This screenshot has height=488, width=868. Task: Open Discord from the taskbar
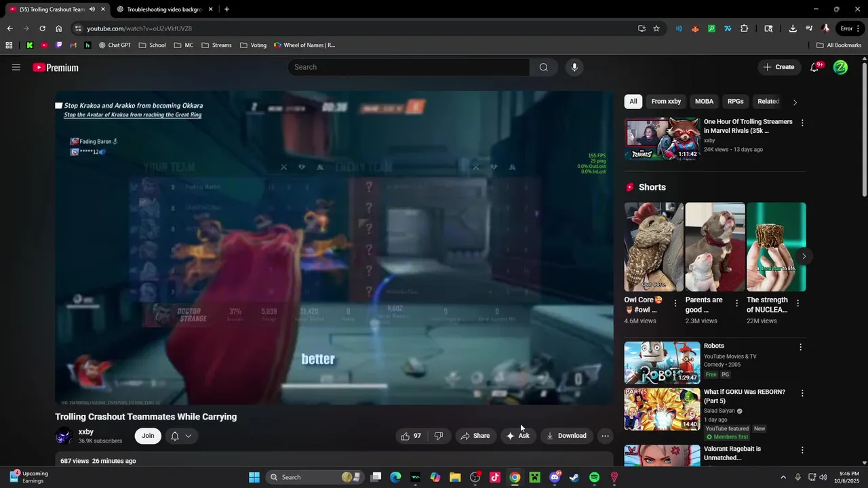pyautogui.click(x=555, y=477)
